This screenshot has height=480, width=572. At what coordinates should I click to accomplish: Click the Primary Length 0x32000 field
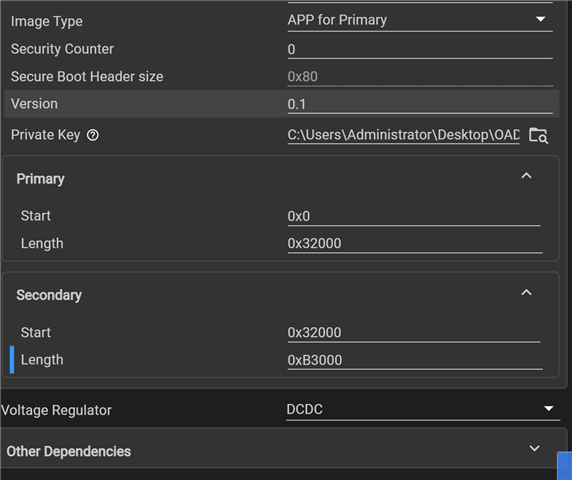pos(415,244)
